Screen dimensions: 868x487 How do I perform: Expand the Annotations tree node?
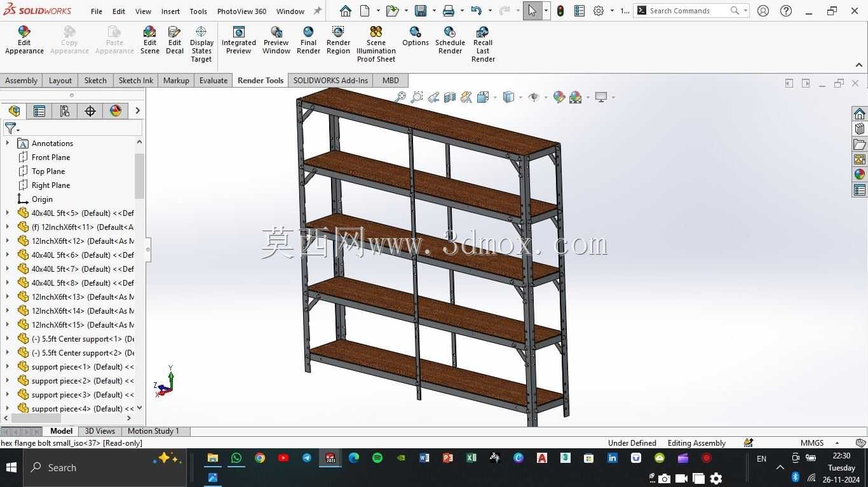(8, 143)
